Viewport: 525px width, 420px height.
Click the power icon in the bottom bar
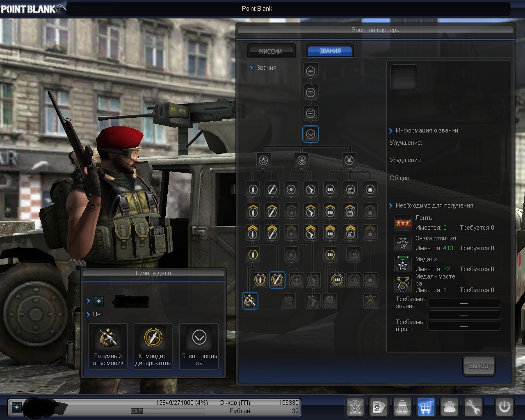click(x=504, y=406)
